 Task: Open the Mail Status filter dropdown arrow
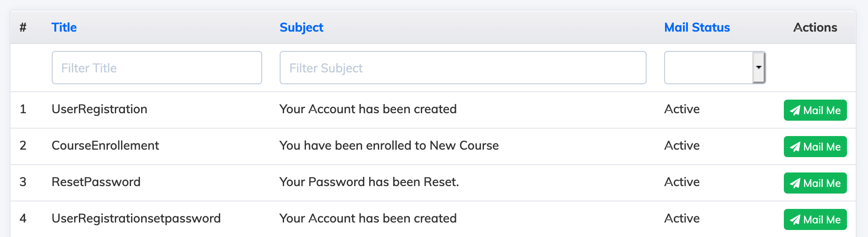pos(759,68)
